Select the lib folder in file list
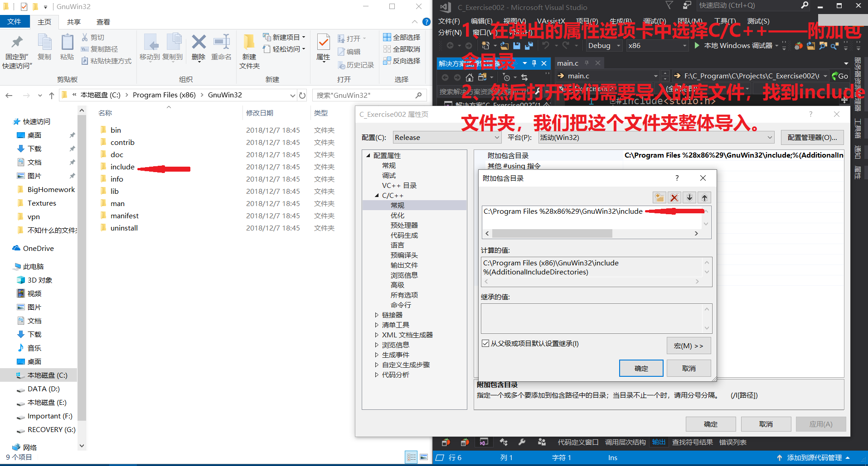Viewport: 868px width, 466px height. pyautogui.click(x=115, y=191)
